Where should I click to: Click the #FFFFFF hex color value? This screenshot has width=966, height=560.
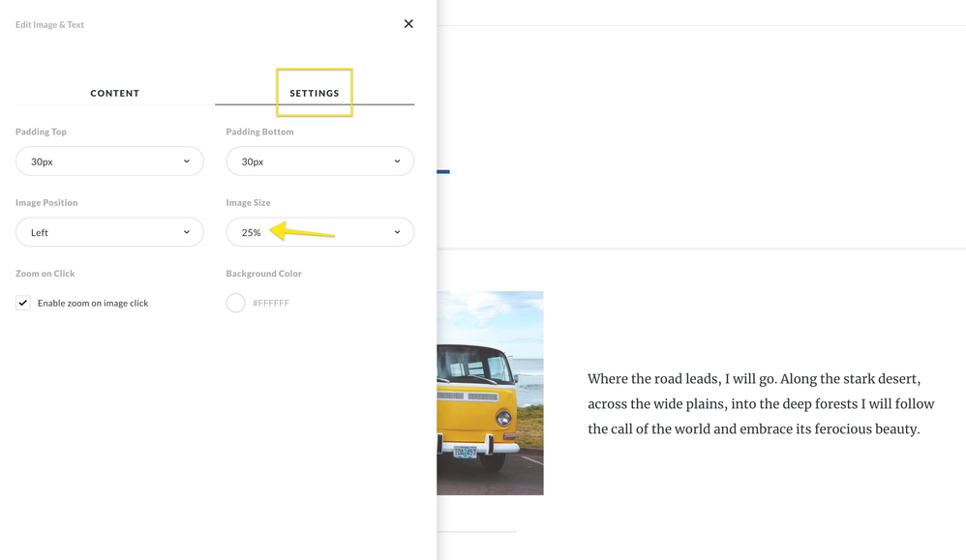pyautogui.click(x=271, y=304)
